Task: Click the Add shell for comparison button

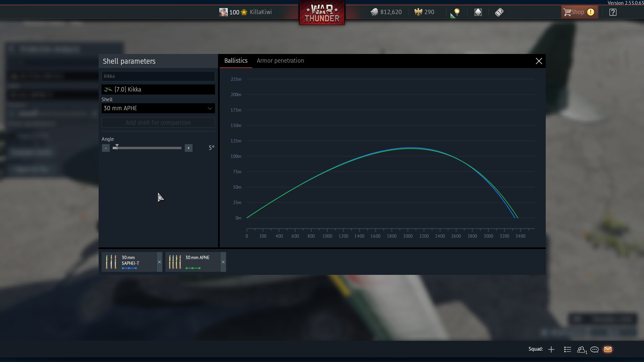Action: 158,123
